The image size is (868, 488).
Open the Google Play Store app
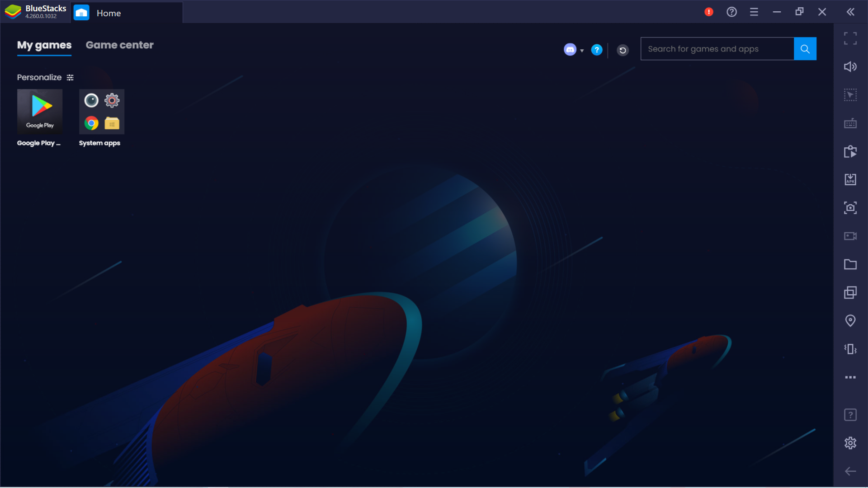pos(40,112)
